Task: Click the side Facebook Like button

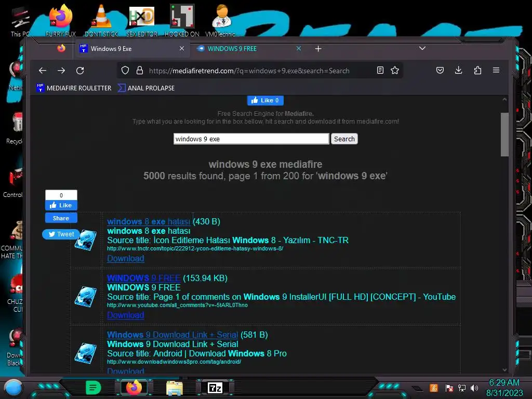Action: coord(61,205)
